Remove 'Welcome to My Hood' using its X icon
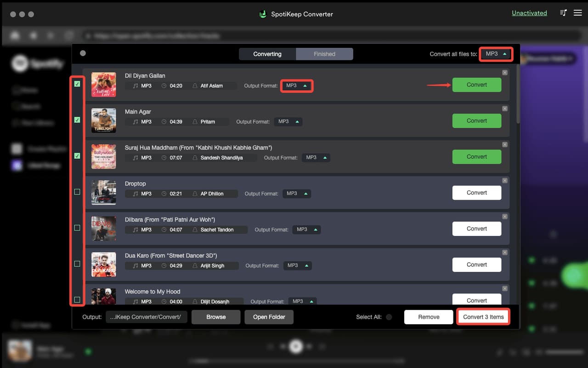This screenshot has width=588, height=368. [505, 288]
